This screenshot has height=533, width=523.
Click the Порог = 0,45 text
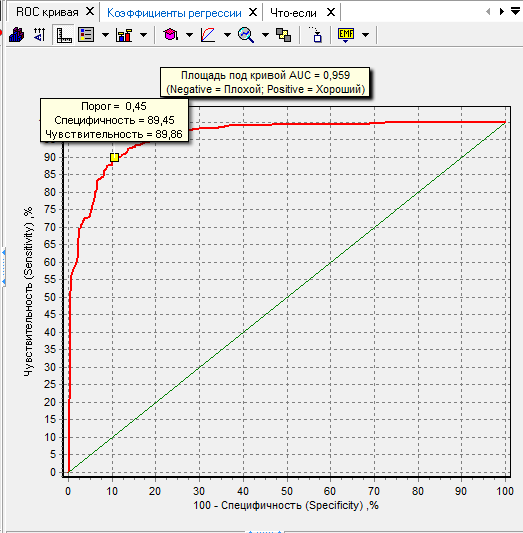coord(114,106)
